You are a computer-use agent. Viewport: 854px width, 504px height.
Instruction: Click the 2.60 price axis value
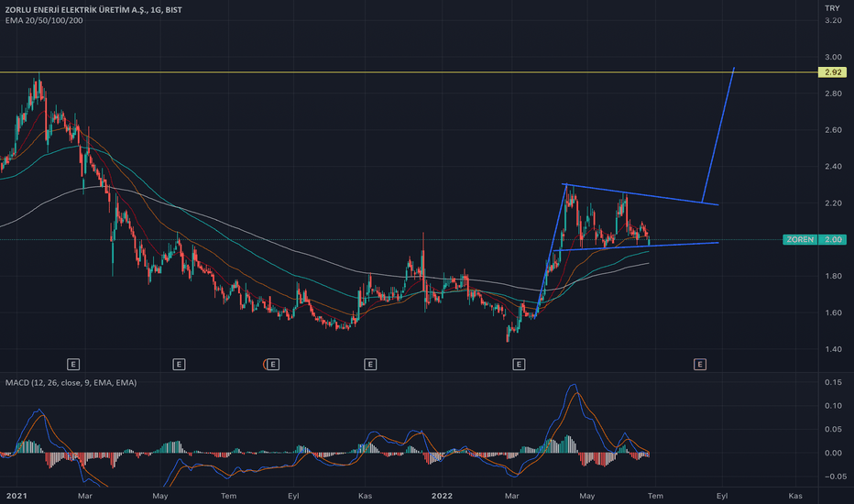coord(833,130)
